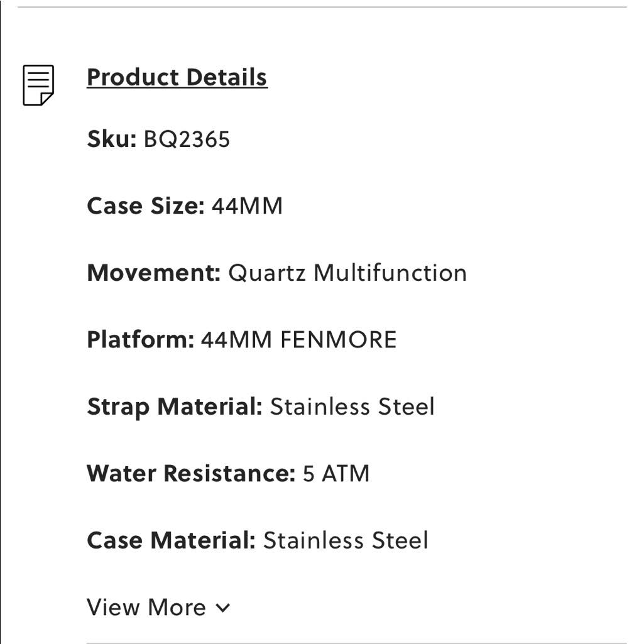Expand the View More section

[x=158, y=607]
